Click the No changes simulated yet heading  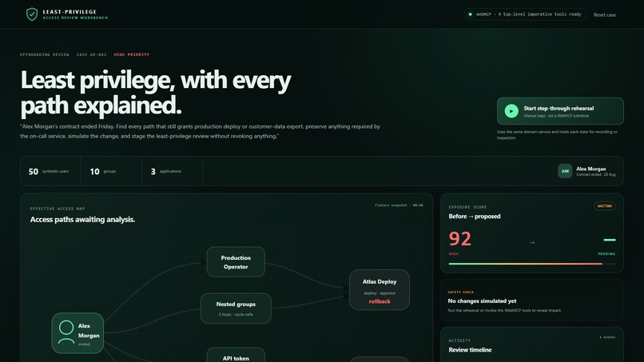tap(482, 300)
